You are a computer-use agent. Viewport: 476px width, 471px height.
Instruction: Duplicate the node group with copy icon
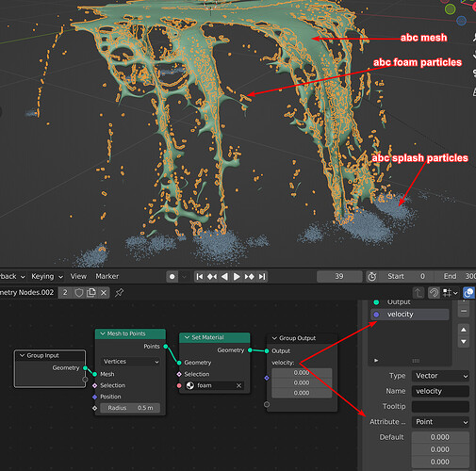click(x=91, y=293)
